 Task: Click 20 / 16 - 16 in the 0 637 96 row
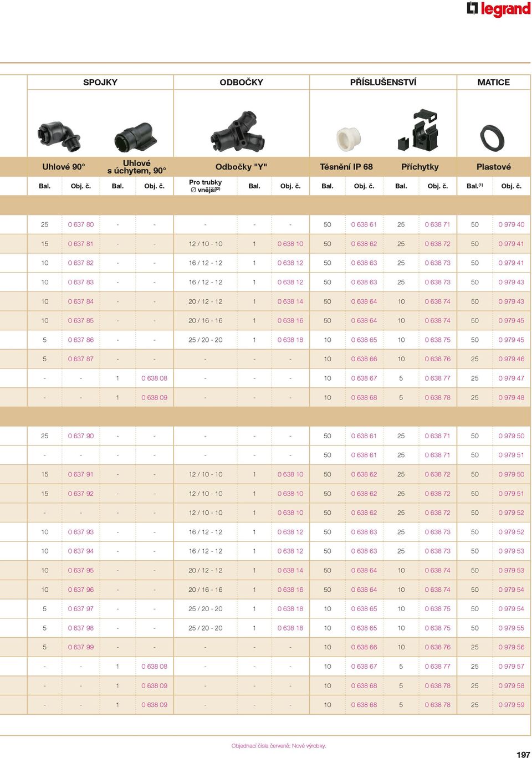[206, 590]
